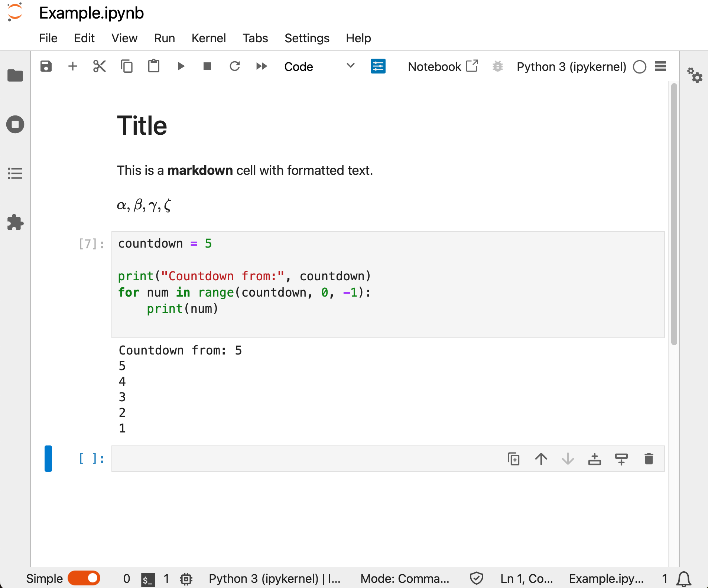Run the selected cell with play icon
This screenshot has height=588, width=708.
click(x=181, y=66)
